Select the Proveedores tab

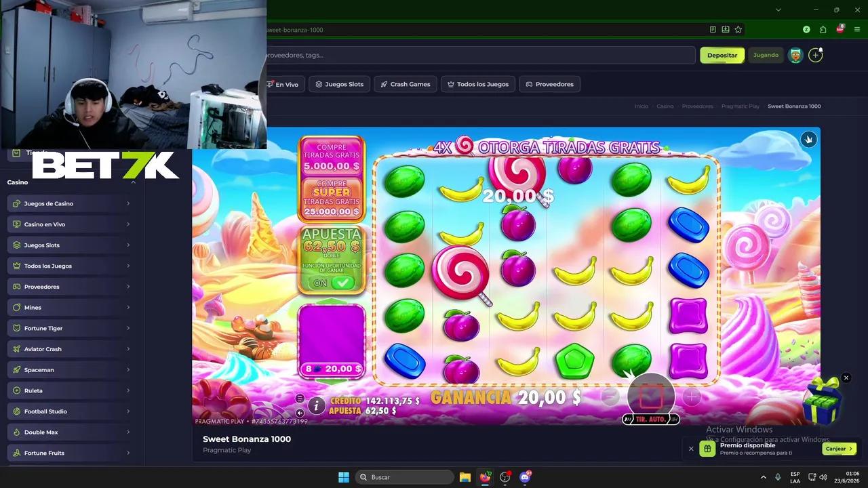549,84
